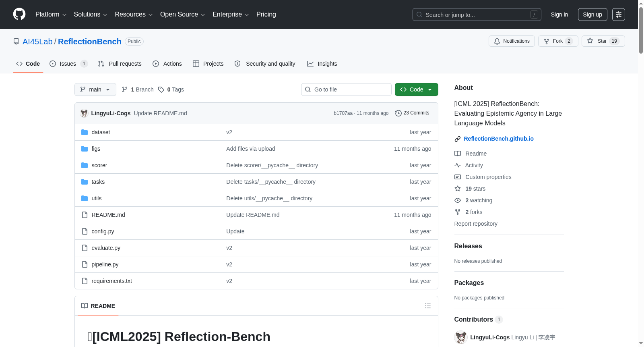The image size is (644, 347).
Task: Open the ReflectionBench.github.io website link
Action: tap(499, 139)
